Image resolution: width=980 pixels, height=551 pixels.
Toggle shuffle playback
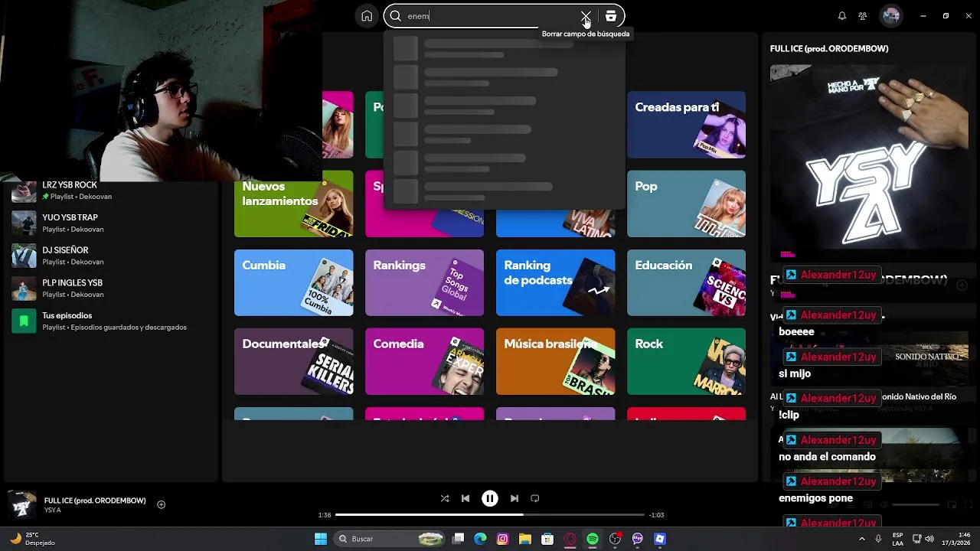coord(445,498)
